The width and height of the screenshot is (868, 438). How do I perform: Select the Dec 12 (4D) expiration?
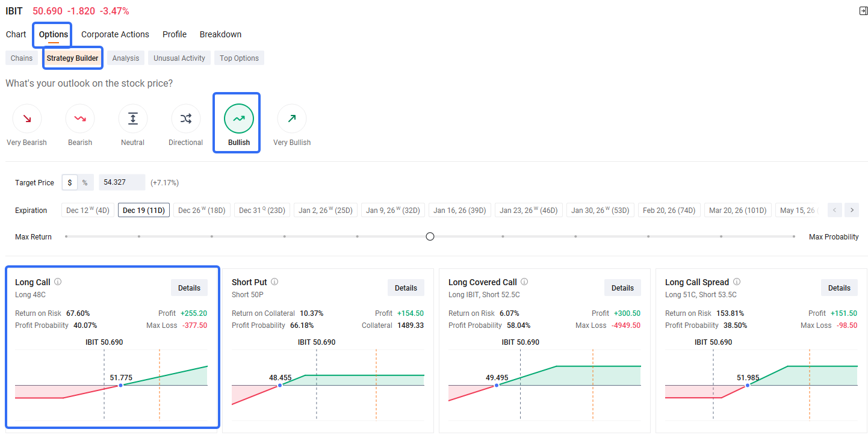(x=88, y=210)
